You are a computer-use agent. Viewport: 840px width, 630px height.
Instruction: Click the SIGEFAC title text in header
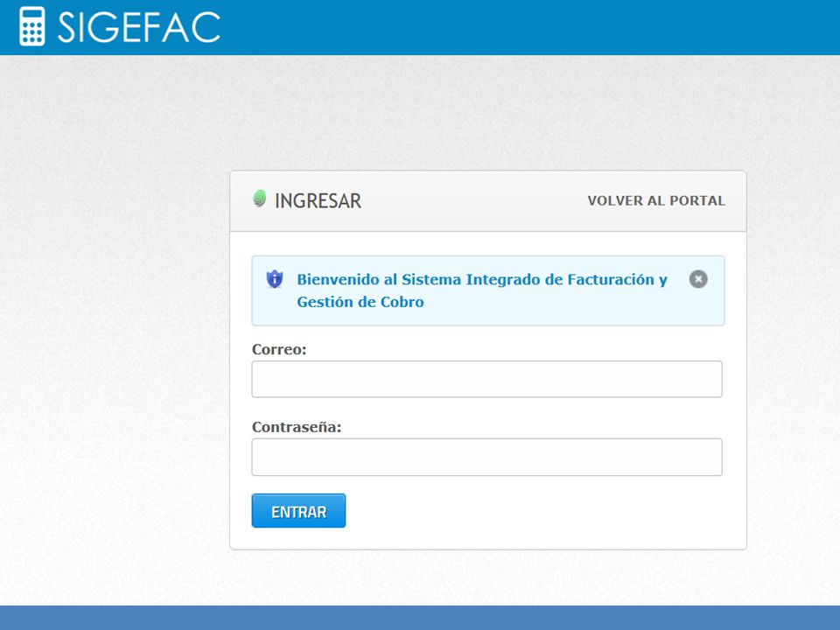tap(139, 27)
